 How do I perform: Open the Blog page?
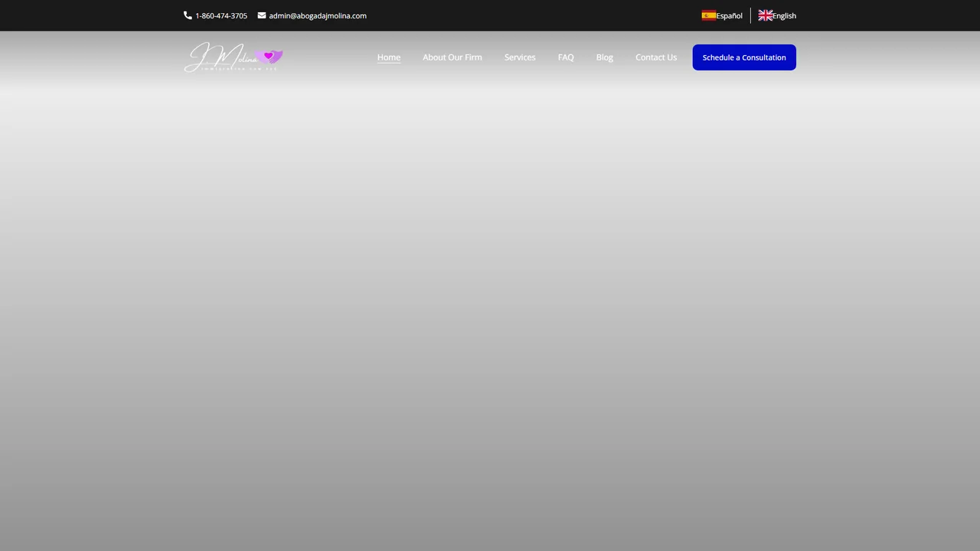[x=605, y=57]
